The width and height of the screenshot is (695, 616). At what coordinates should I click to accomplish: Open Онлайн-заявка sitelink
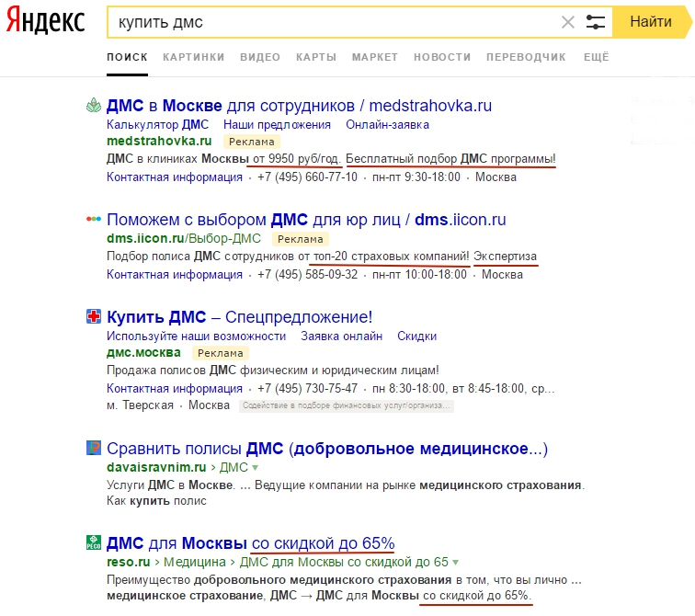coord(387,124)
